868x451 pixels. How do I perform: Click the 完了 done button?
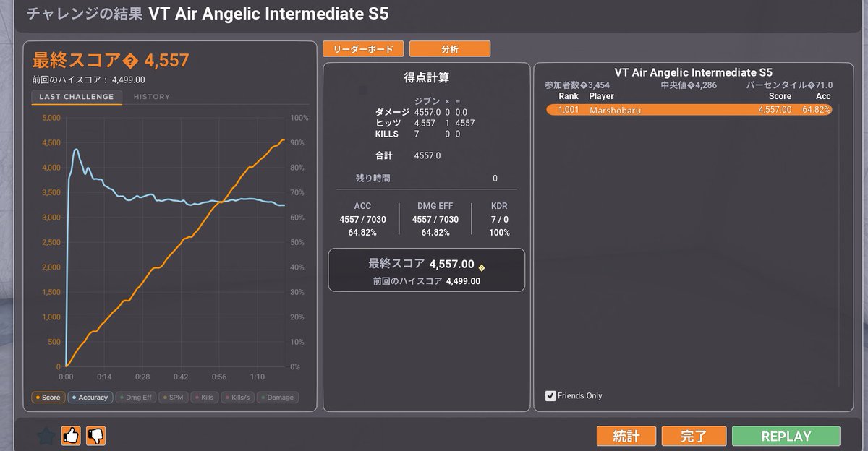pyautogui.click(x=694, y=436)
